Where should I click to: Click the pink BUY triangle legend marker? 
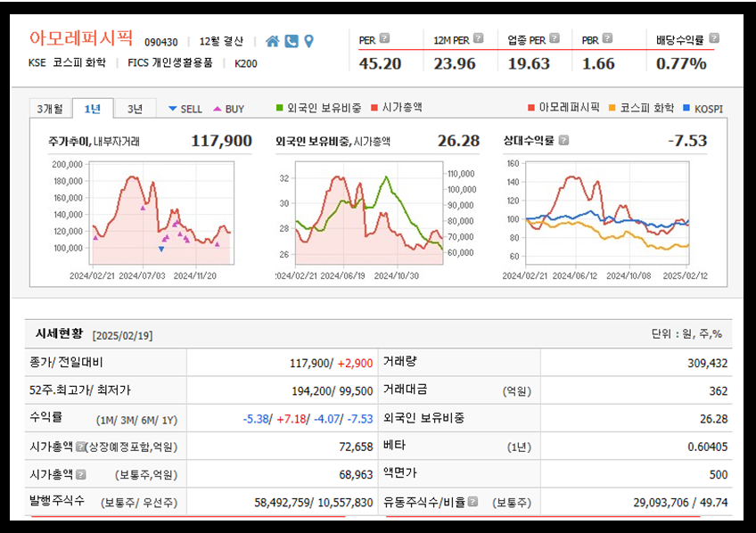pyautogui.click(x=218, y=109)
